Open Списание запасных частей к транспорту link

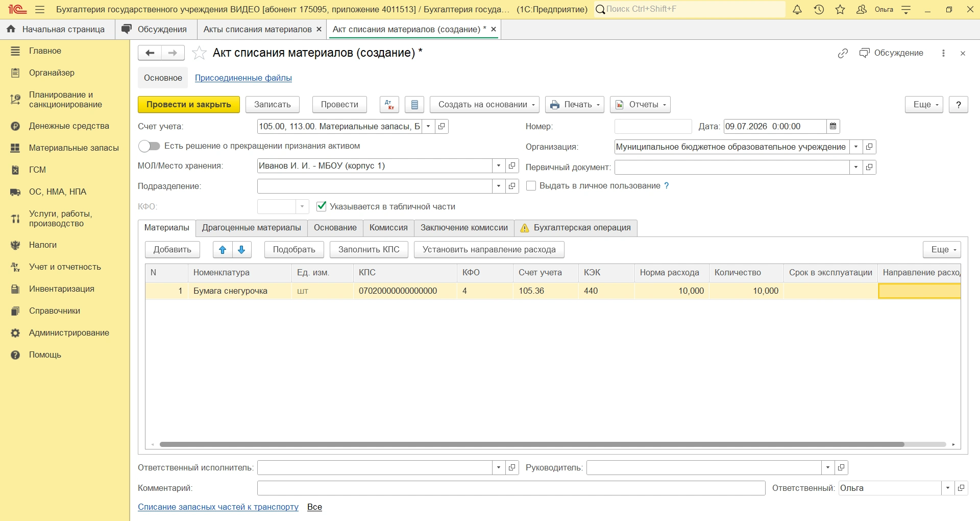(x=218, y=507)
